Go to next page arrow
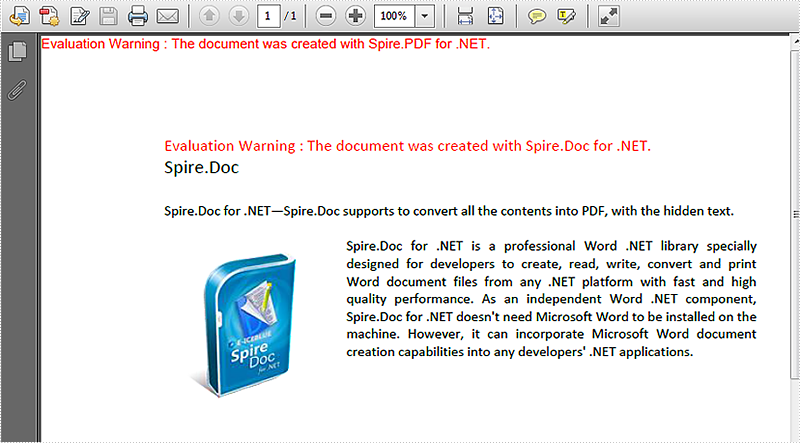This screenshot has width=800, height=443. pyautogui.click(x=238, y=16)
